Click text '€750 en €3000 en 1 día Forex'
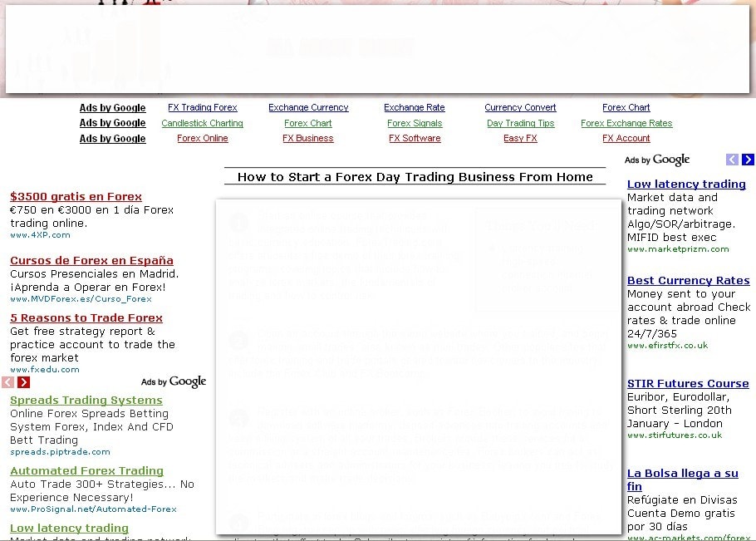Screen dimensions: 756x541 click(91, 209)
